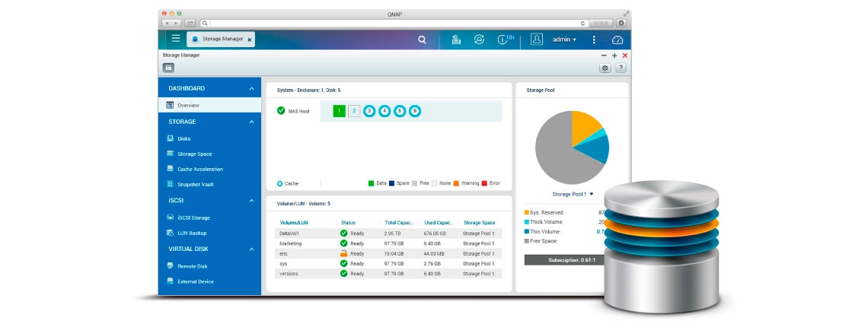The width and height of the screenshot is (868, 321).
Task: Collapse the VIRTUAL DISK section
Action: [251, 249]
